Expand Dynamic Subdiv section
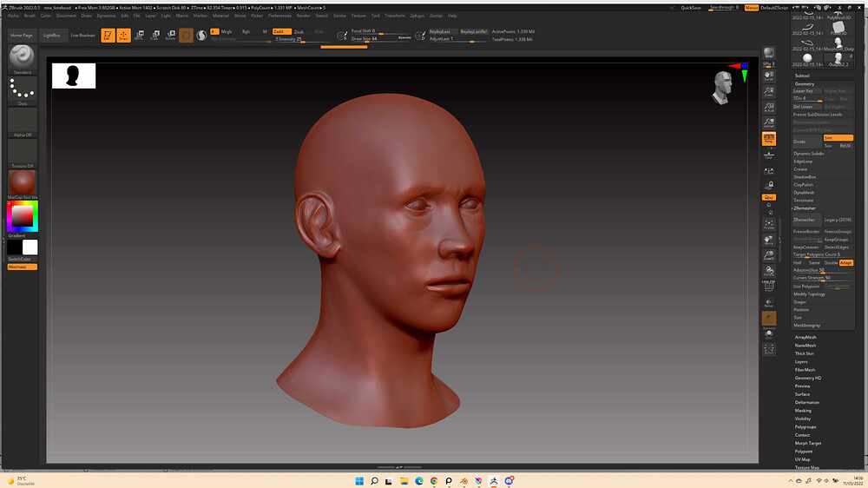868x488 pixels. (x=809, y=154)
